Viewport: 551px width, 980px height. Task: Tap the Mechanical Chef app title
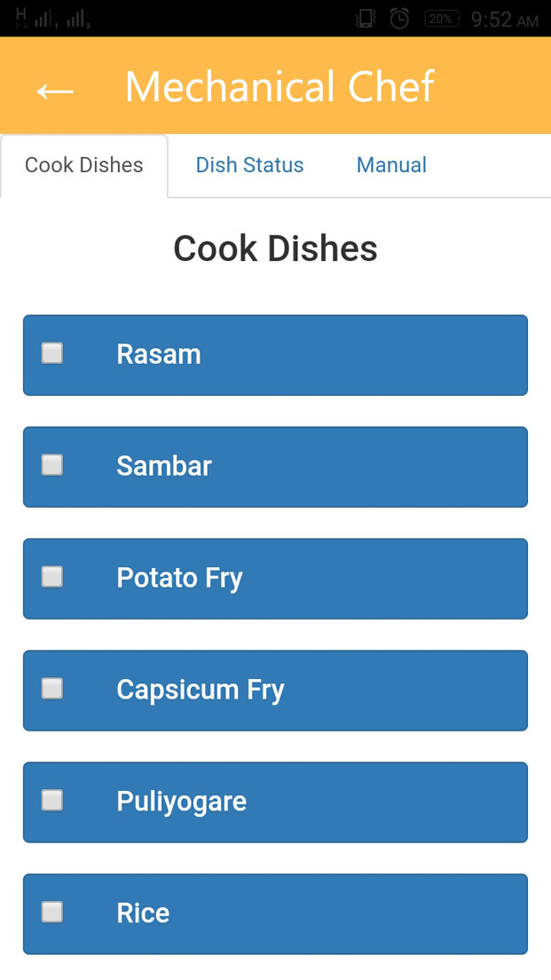(x=279, y=87)
